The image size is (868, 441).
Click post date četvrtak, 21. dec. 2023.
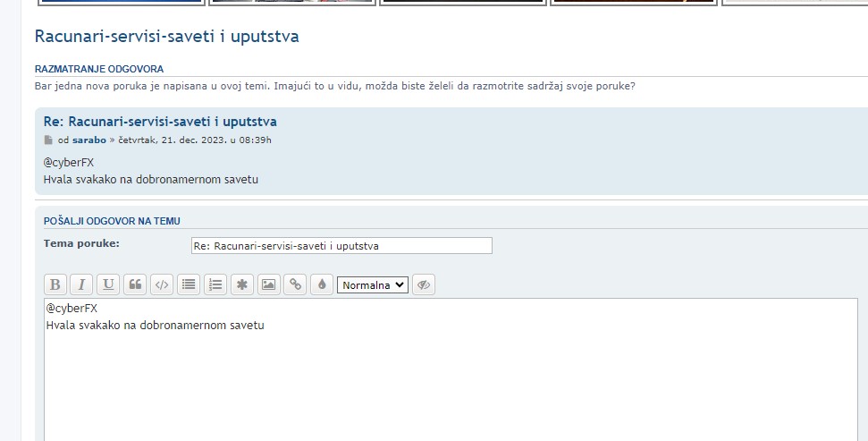pyautogui.click(x=194, y=140)
